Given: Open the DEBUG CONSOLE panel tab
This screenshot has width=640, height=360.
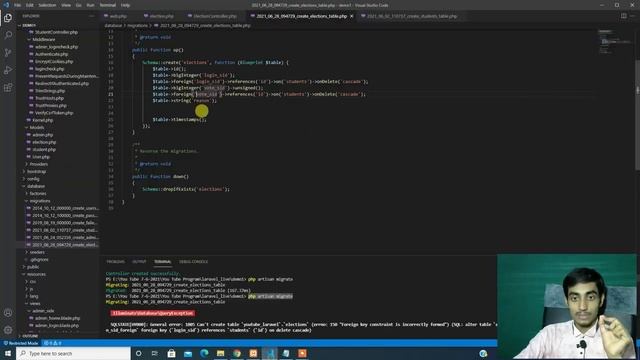Looking at the screenshot, I should [193, 262].
